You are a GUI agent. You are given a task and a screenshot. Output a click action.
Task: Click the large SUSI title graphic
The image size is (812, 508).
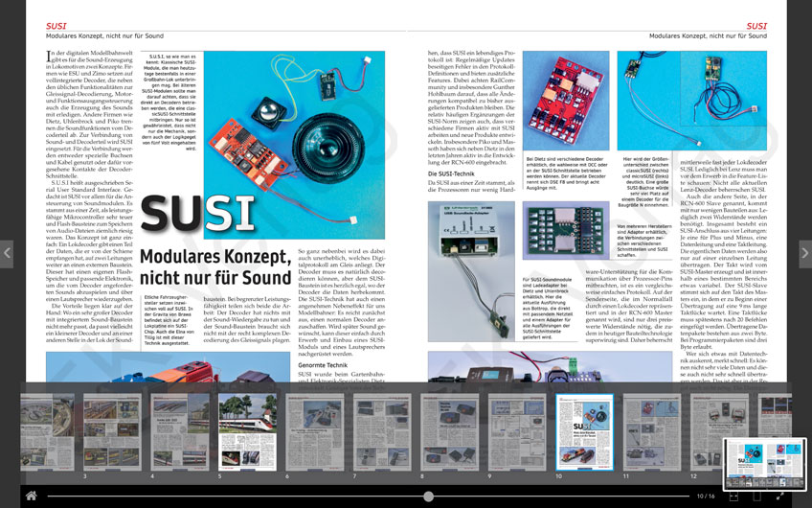point(198,213)
